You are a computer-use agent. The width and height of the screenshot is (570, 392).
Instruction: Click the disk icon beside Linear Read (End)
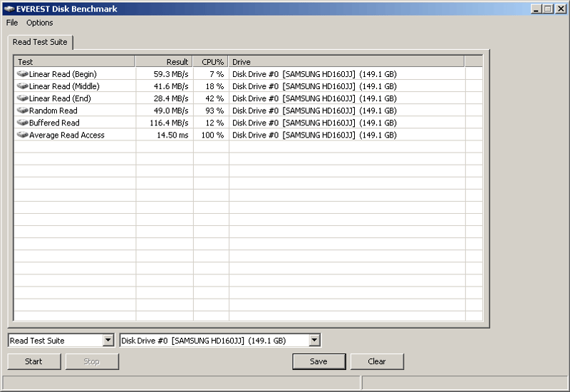[x=23, y=98]
